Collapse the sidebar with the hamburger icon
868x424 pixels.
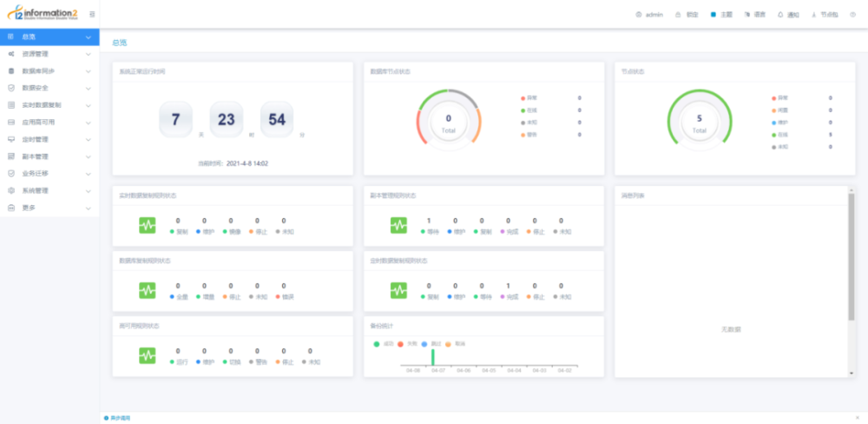[x=92, y=15]
